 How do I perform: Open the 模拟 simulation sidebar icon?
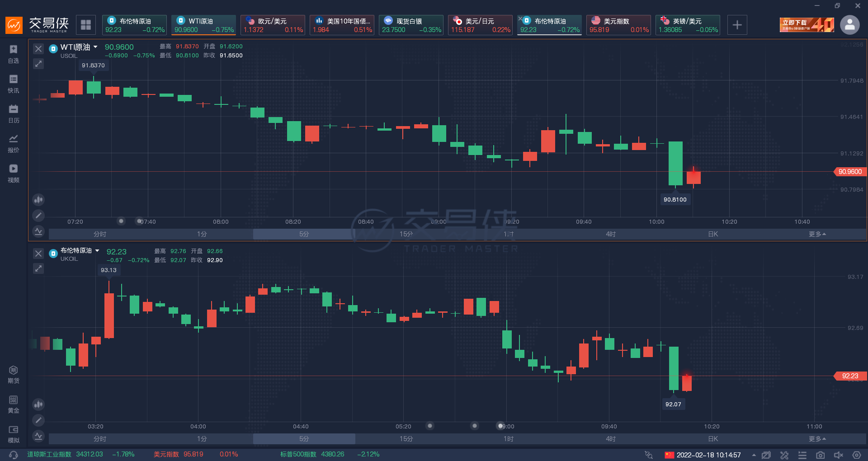click(x=14, y=434)
